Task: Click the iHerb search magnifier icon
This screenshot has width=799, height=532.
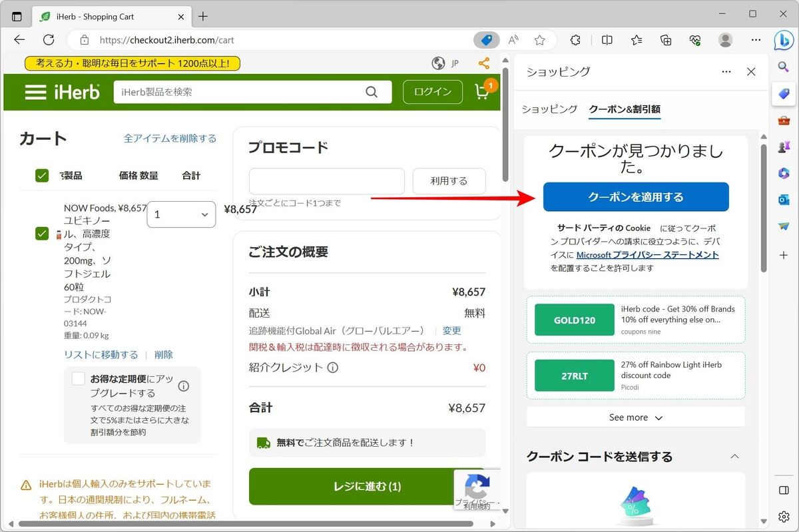Action: [372, 92]
